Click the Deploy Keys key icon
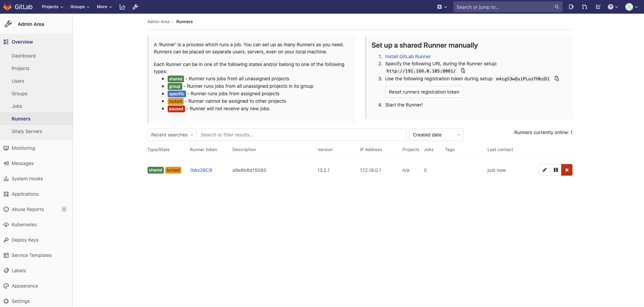Screen dimensions: 644x307 point(6,240)
